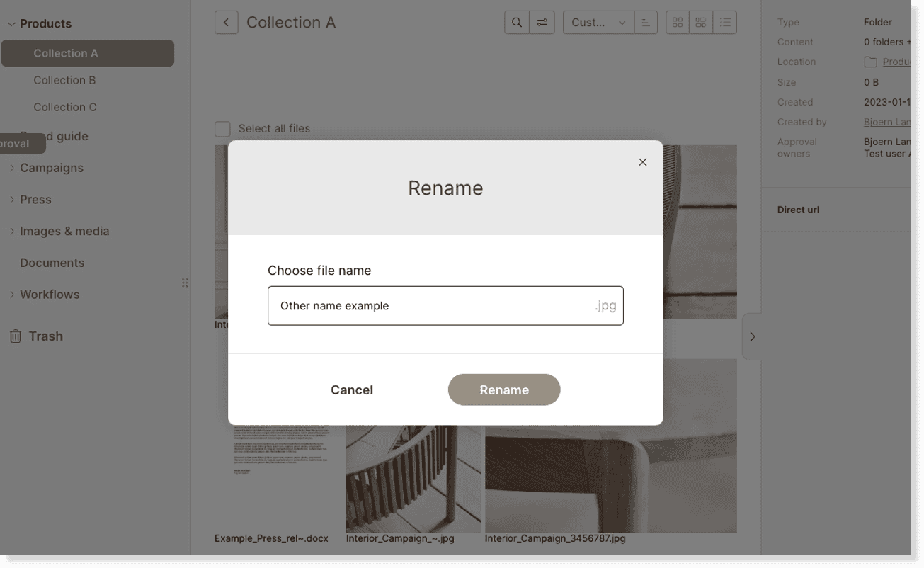
Task: Click the back arrow beside Collection A title
Action: (226, 22)
